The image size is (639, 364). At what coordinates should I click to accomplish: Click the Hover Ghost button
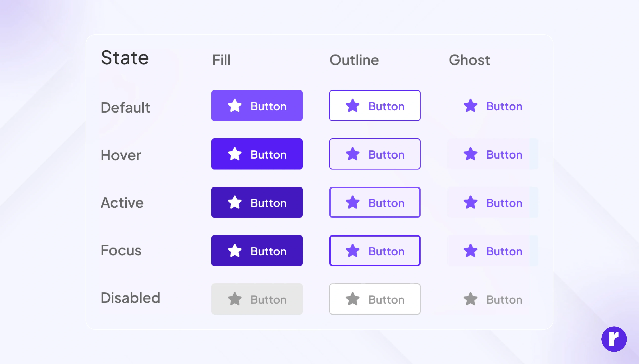tap(492, 154)
